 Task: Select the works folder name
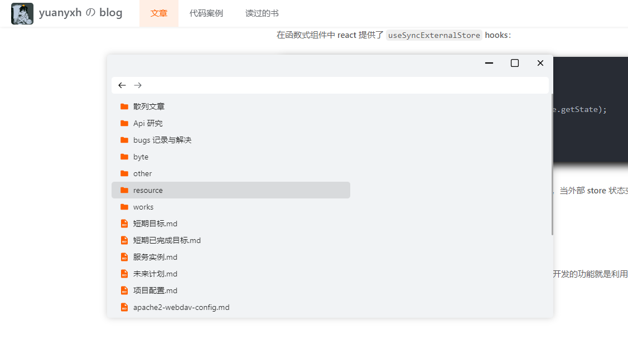coord(143,207)
